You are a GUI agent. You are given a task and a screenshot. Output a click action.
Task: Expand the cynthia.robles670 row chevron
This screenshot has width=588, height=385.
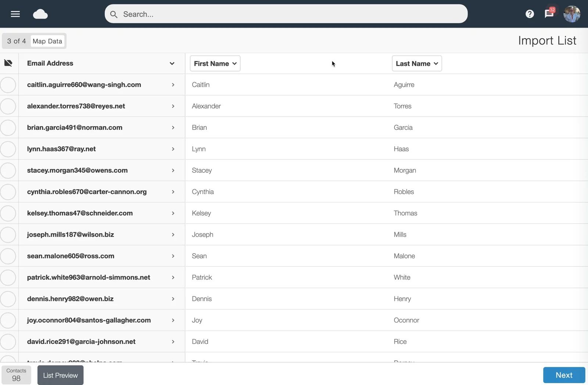(173, 192)
